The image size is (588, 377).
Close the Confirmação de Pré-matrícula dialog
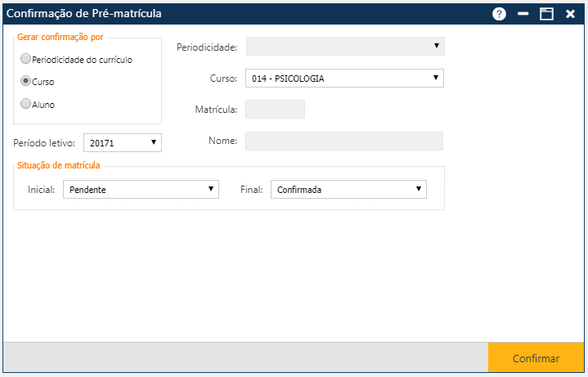click(570, 14)
